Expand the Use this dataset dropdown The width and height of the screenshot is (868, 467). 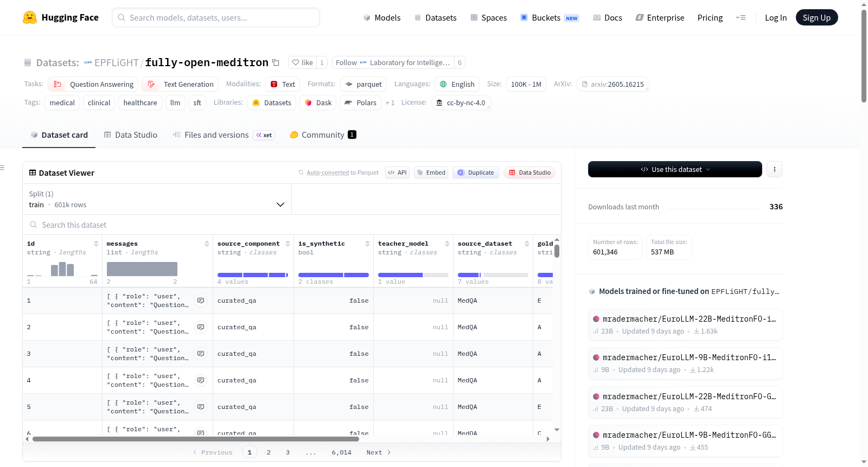(x=675, y=169)
